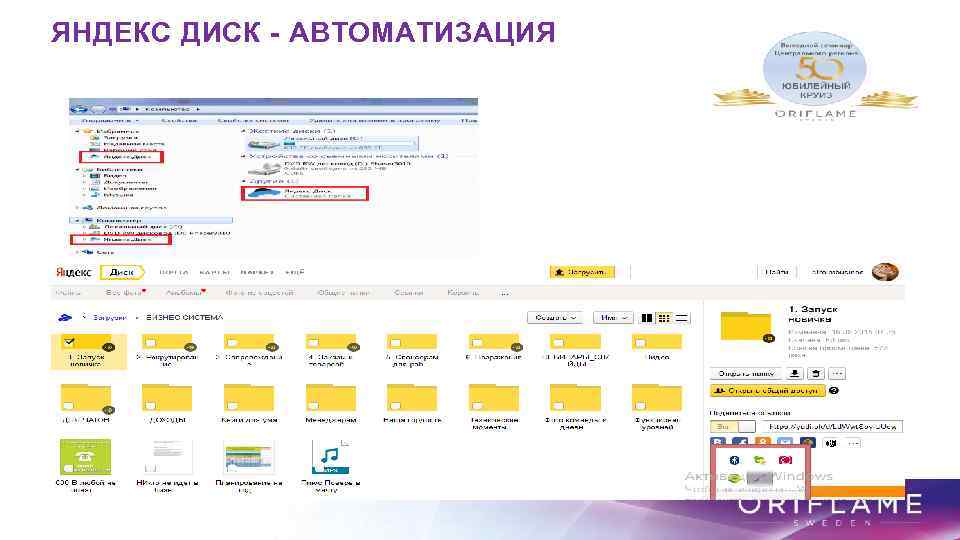Collapse the Библиотеки tree node
The width and height of the screenshot is (960, 540).
(78, 169)
